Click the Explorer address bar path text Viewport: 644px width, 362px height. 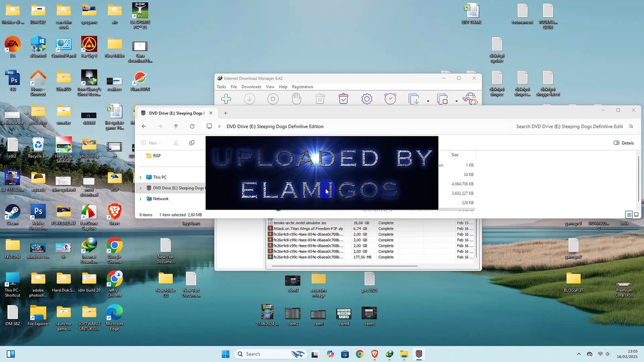pos(275,126)
